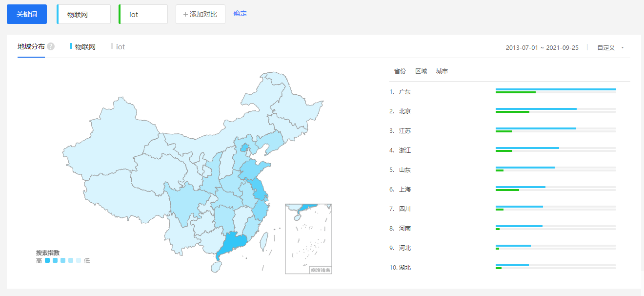644x296 pixels.
Task: Select the 广东 row in ranking list
Action: click(x=404, y=92)
